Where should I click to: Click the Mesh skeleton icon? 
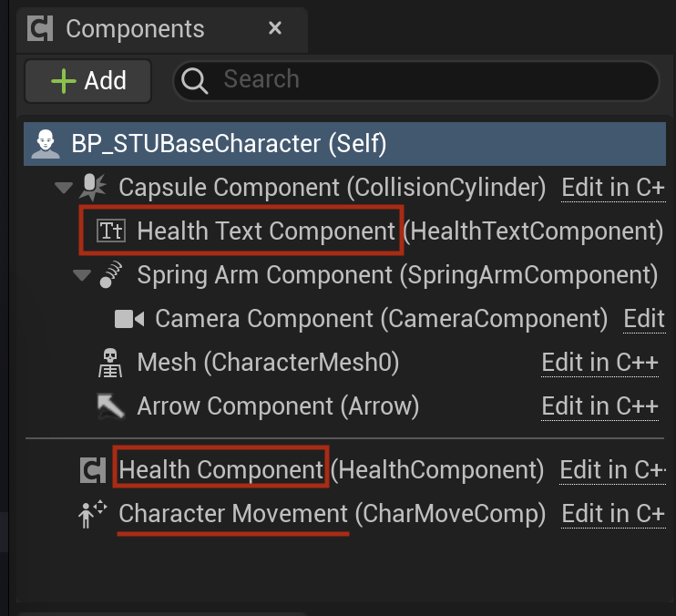[110, 363]
